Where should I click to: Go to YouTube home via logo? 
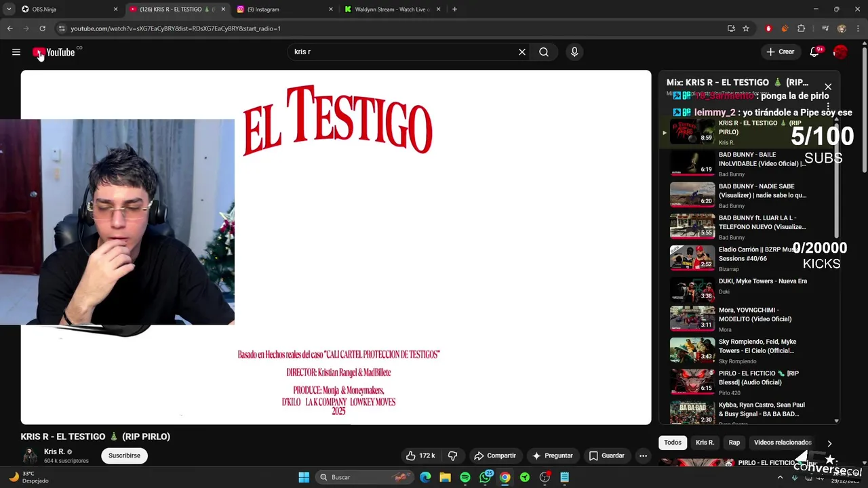pos(54,52)
